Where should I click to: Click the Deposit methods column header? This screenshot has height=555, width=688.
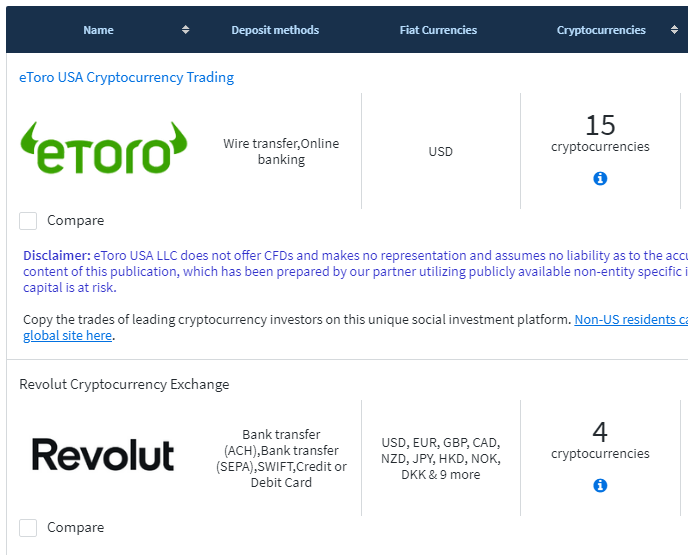pyautogui.click(x=275, y=30)
